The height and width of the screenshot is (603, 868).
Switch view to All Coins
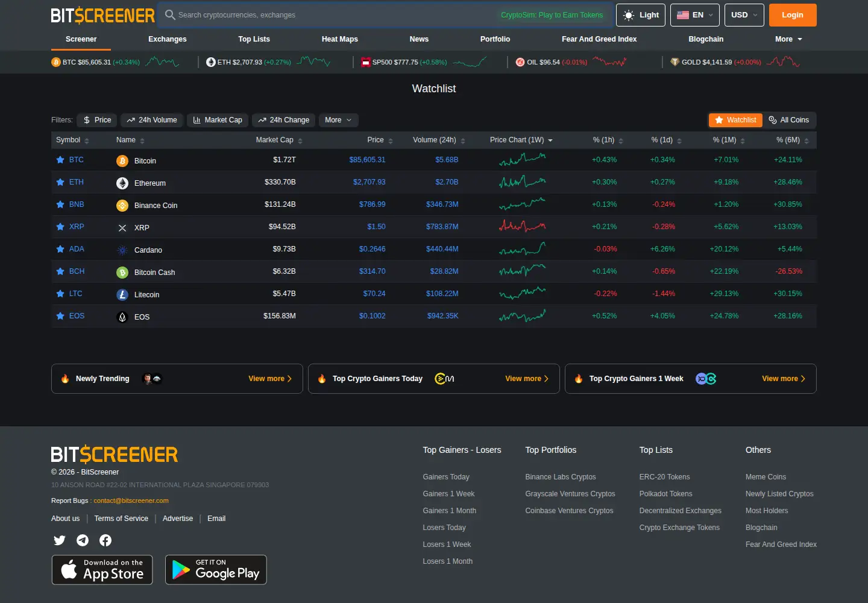789,120
